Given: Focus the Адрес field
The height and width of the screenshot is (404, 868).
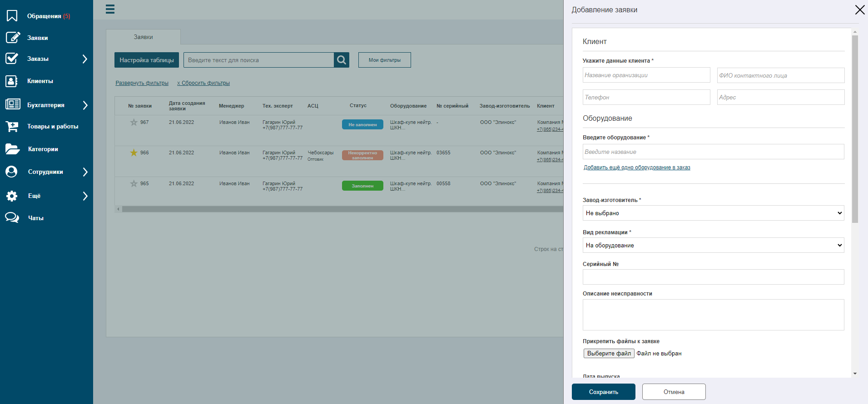Looking at the screenshot, I should (781, 97).
